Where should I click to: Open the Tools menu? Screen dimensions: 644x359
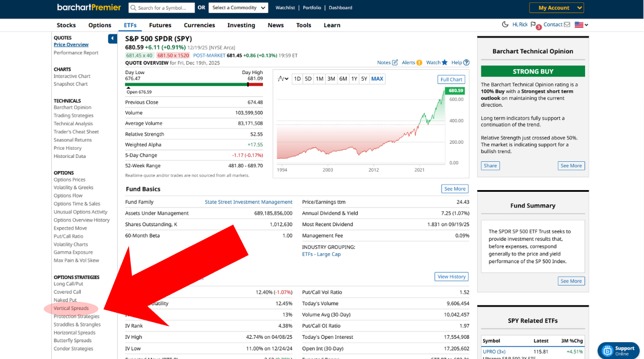[304, 25]
